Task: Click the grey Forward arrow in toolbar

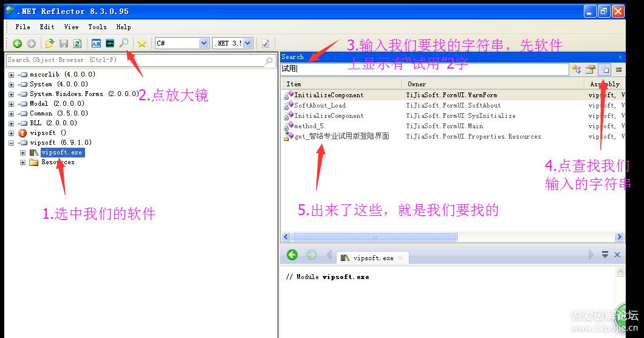Action: click(x=31, y=43)
